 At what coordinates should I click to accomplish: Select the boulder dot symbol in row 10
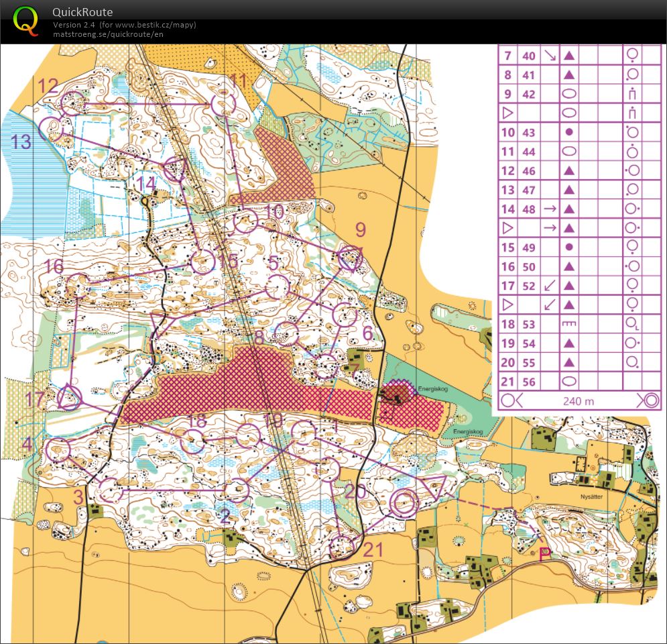click(568, 133)
